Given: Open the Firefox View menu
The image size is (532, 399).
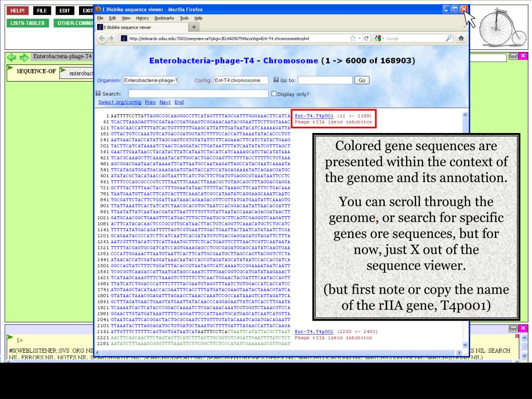Looking at the screenshot, I should pyautogui.click(x=126, y=18).
